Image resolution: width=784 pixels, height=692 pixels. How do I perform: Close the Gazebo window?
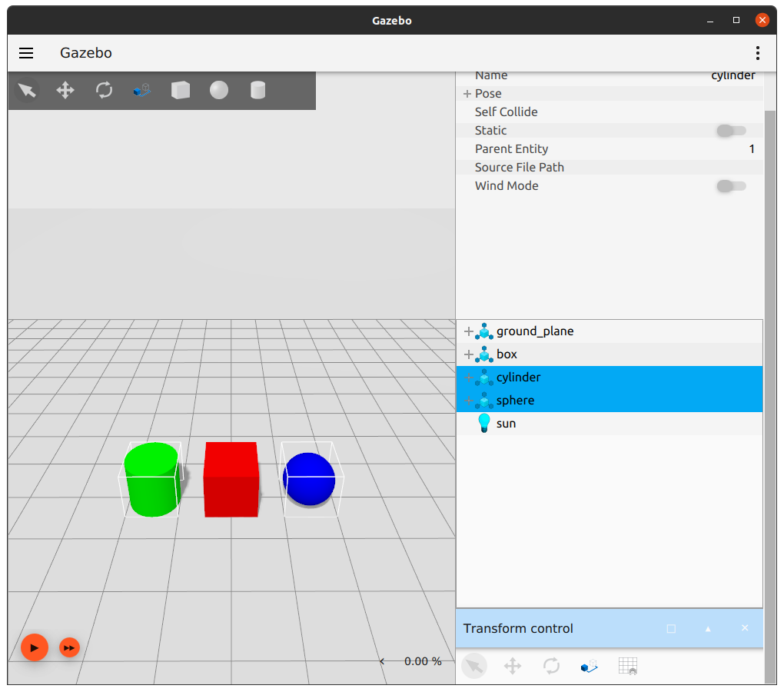tap(762, 20)
